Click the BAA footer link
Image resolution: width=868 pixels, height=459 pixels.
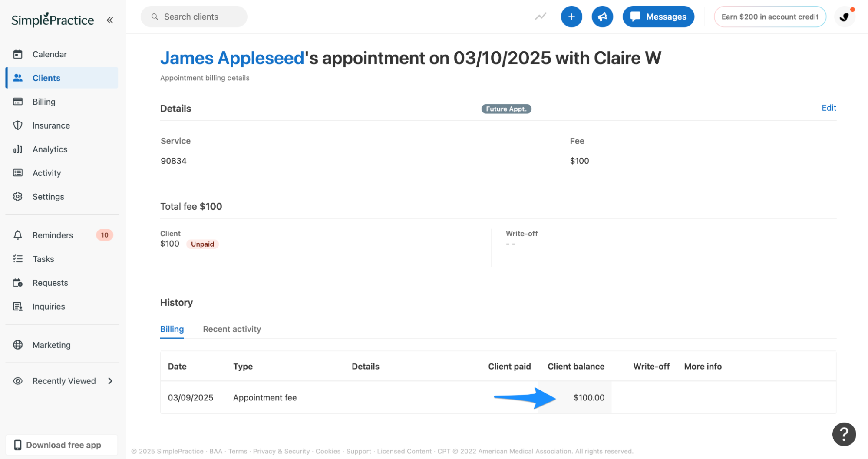tap(216, 451)
